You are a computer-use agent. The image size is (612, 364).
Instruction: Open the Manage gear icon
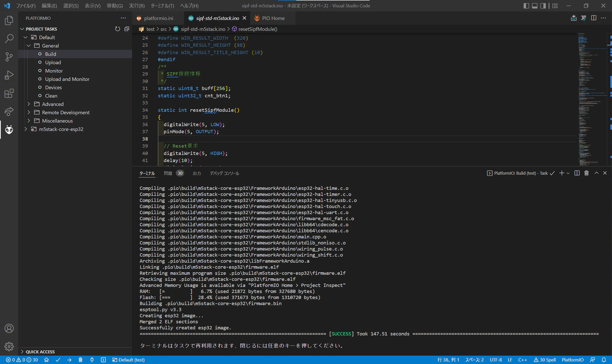(x=9, y=347)
